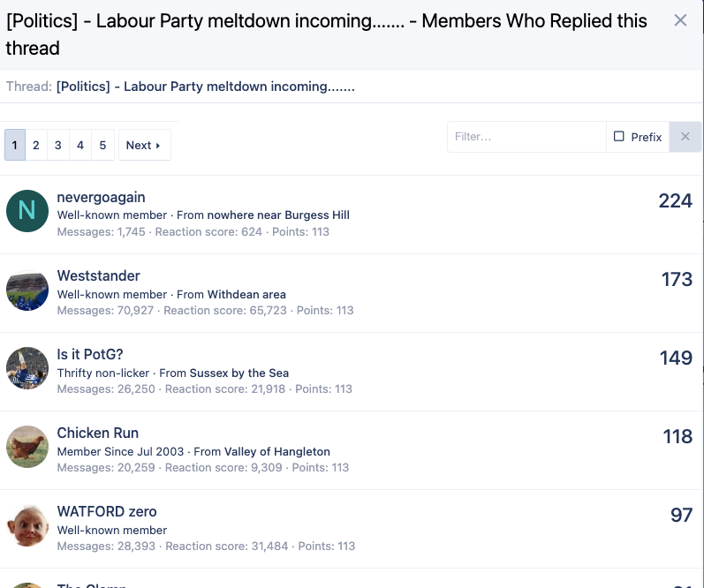Clear the filter with the X button
704x588 pixels.
coord(685,137)
